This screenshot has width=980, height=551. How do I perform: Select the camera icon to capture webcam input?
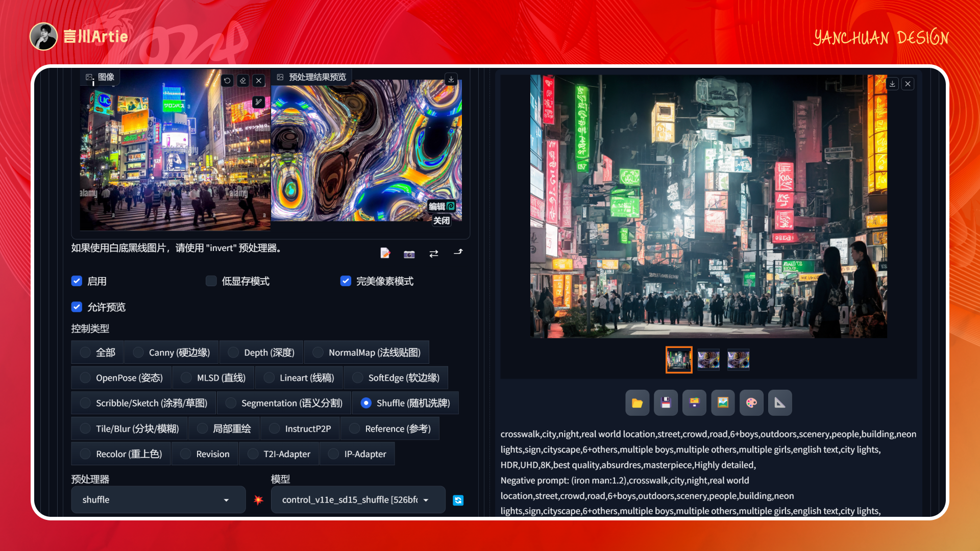(409, 254)
